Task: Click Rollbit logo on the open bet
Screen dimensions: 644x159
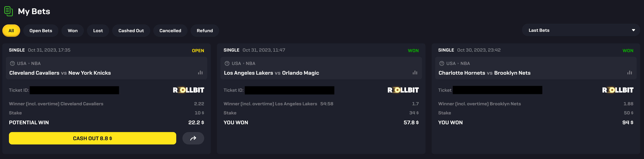Action: [188, 90]
